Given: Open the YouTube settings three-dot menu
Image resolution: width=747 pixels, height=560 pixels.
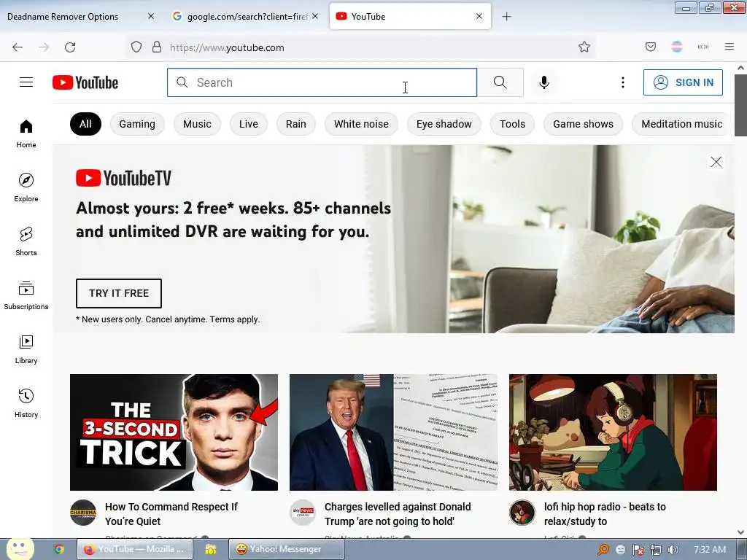Looking at the screenshot, I should (x=623, y=82).
